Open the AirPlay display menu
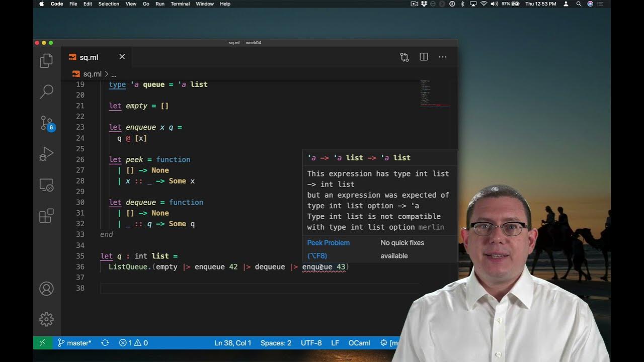 (473, 4)
